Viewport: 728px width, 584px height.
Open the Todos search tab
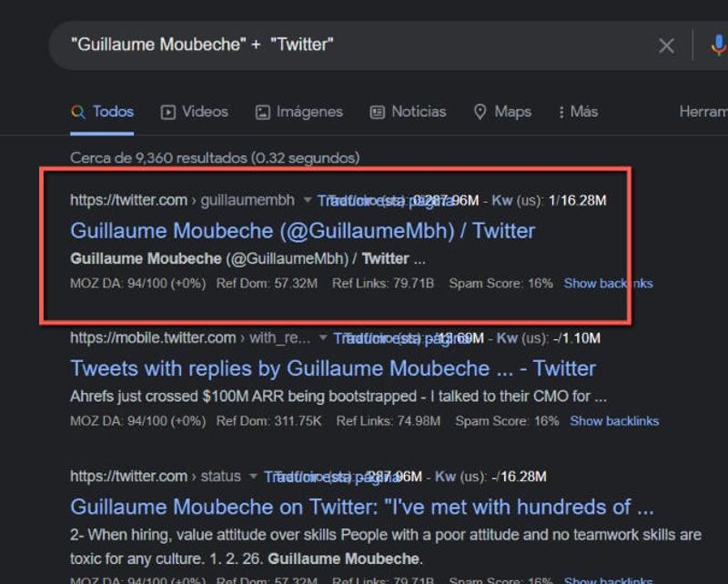(x=102, y=112)
